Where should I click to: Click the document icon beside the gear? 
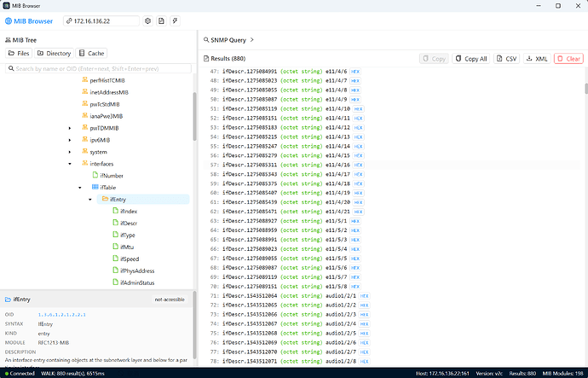tap(161, 21)
